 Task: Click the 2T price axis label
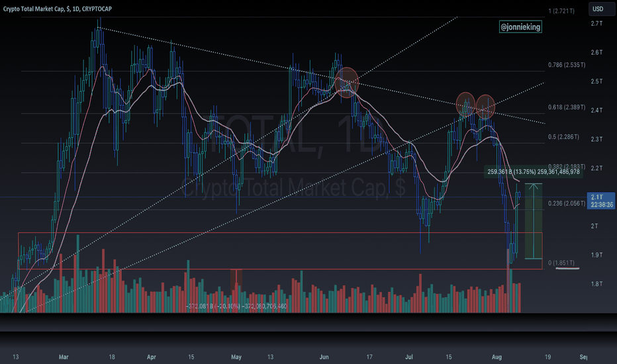tap(594, 226)
